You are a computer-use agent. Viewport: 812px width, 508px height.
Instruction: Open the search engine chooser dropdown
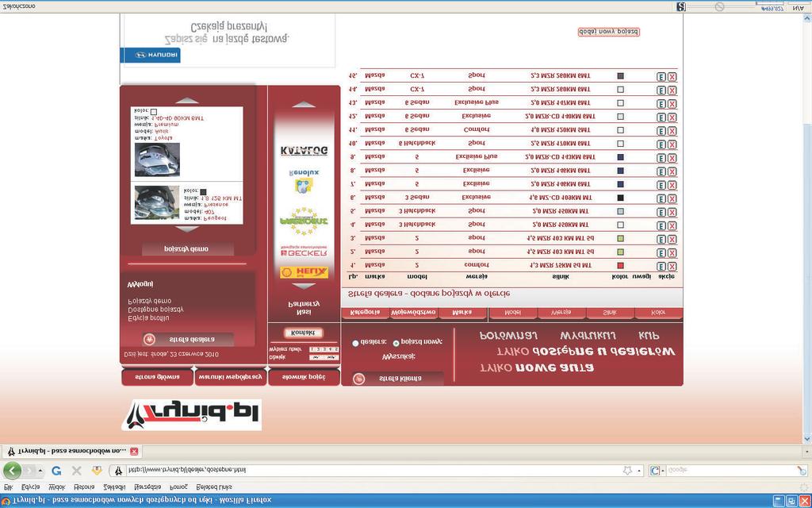656,471
